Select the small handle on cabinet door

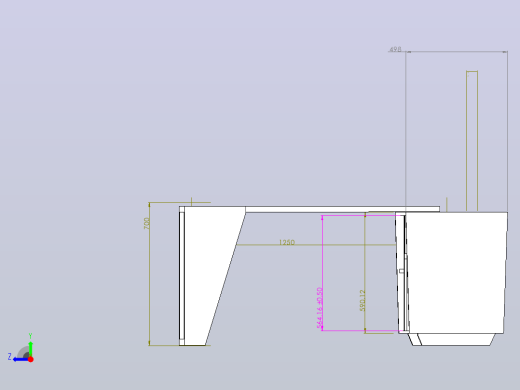(402, 271)
